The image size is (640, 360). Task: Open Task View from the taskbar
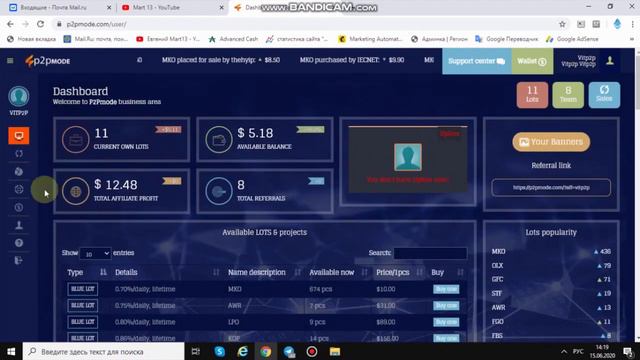click(196, 351)
